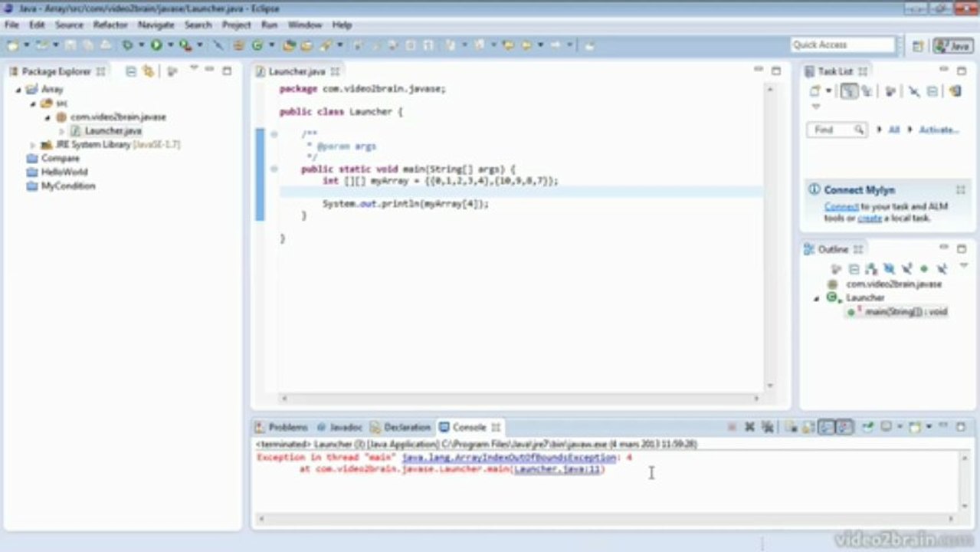The image size is (980, 552).
Task: Click the External Tools run icon
Action: tap(185, 45)
